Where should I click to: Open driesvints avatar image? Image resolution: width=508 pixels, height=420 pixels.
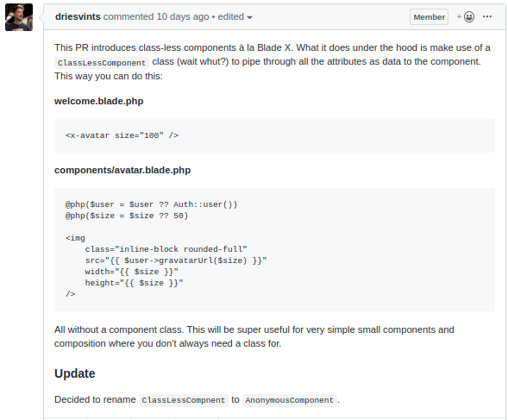coord(19,17)
